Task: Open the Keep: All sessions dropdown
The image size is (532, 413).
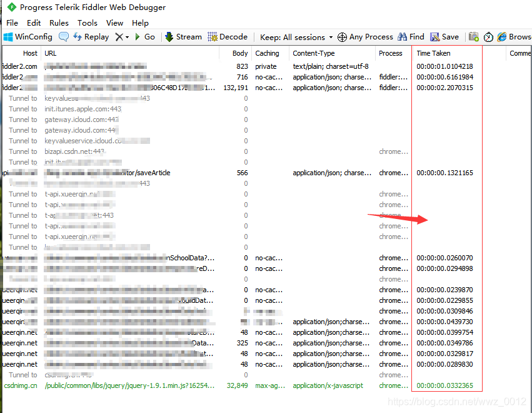Action: 296,37
